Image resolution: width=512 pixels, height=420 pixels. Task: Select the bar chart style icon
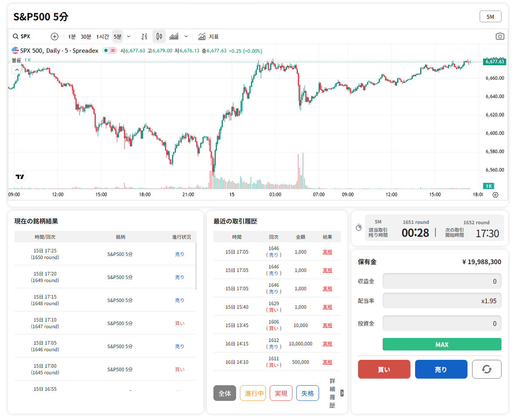coord(145,37)
